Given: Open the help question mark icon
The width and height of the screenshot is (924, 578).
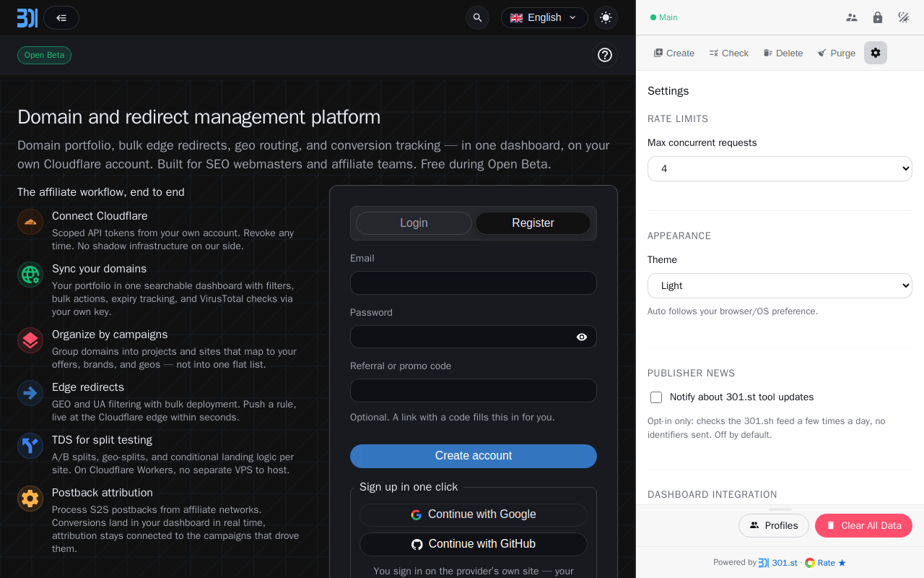Looking at the screenshot, I should coord(605,55).
